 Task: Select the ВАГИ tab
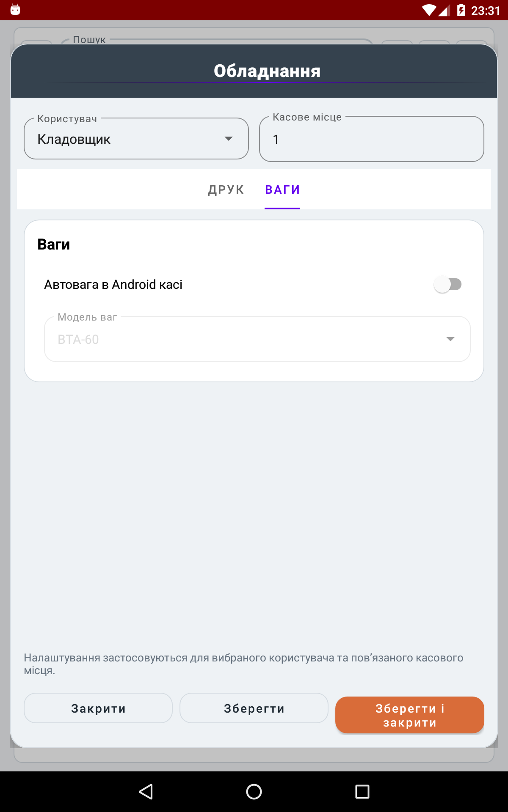tap(282, 189)
